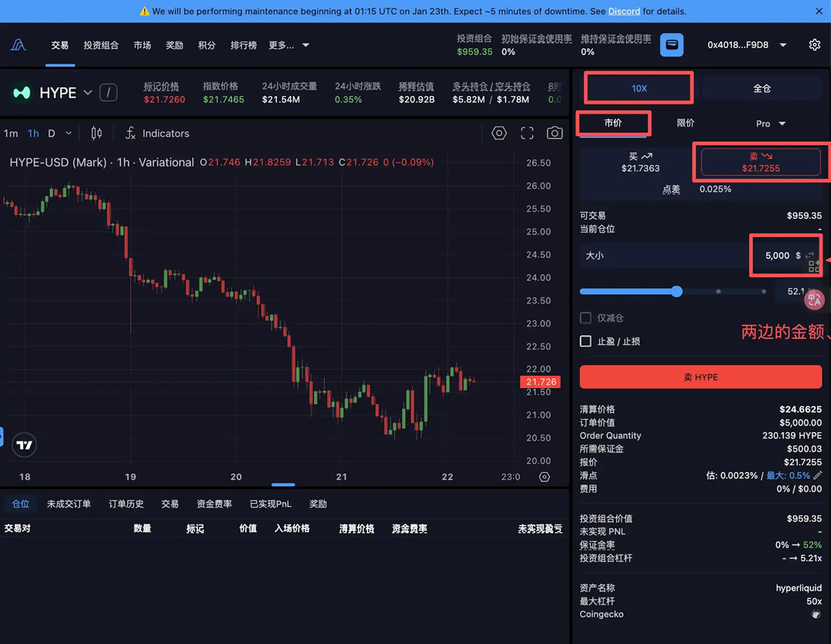Tick the 仅减仓 reduce-only checkbox
The image size is (831, 644).
click(x=585, y=317)
